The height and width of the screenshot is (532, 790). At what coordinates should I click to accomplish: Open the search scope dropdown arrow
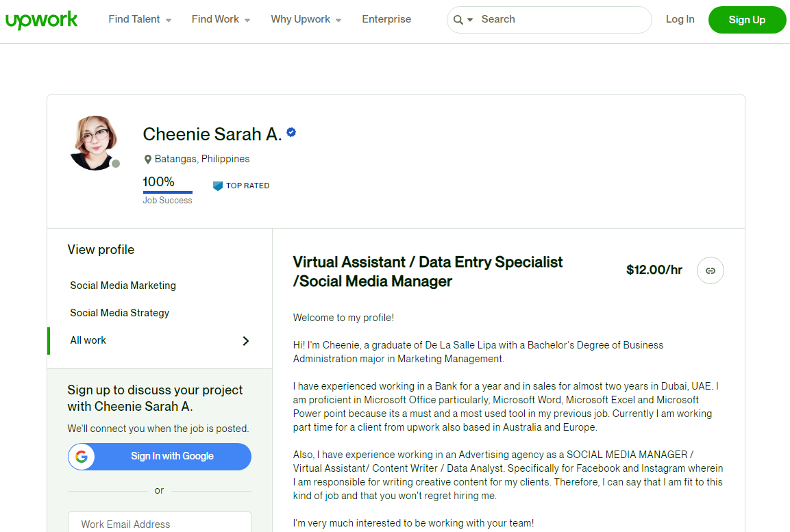tap(469, 21)
